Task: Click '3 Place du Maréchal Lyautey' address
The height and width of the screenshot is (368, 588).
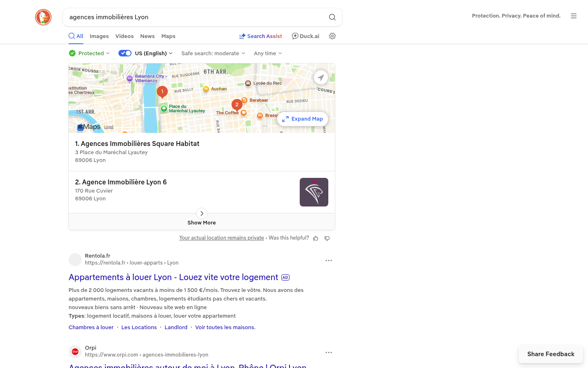Action: 111,153
